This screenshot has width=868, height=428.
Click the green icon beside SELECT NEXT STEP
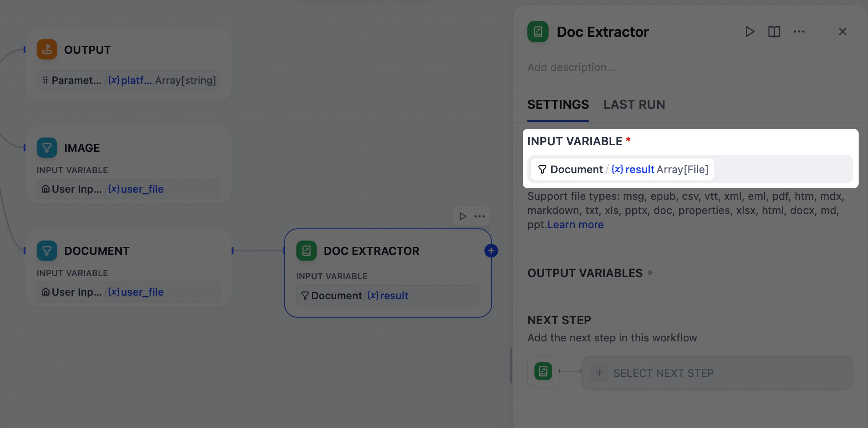coord(543,371)
